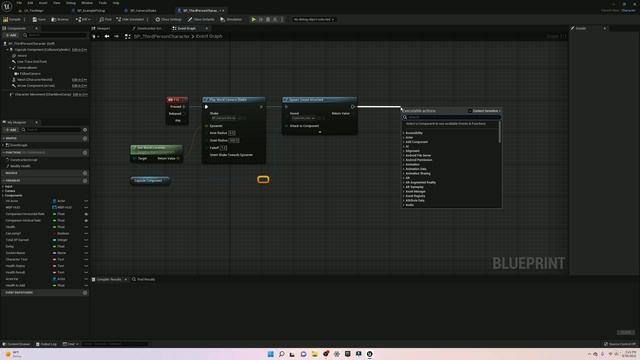Add a new graph with the Graphs plus icon

pyautogui.click(x=85, y=138)
